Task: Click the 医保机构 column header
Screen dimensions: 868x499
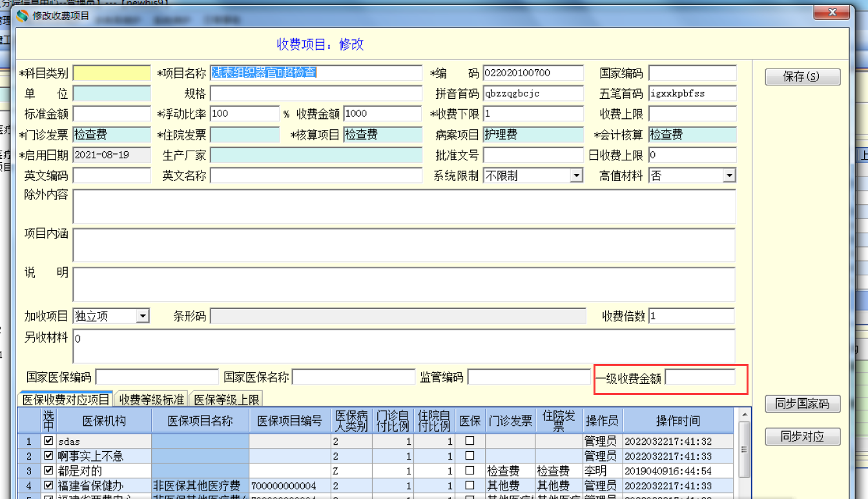Action: [x=105, y=421]
